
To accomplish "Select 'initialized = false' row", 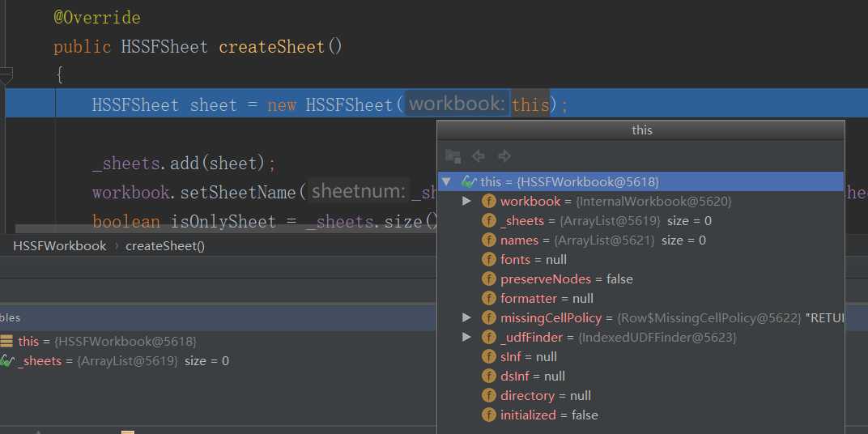I will (x=641, y=415).
